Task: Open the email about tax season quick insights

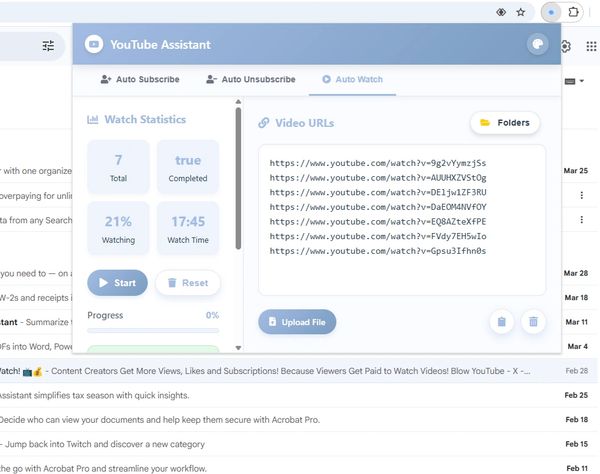Action: (x=298, y=395)
